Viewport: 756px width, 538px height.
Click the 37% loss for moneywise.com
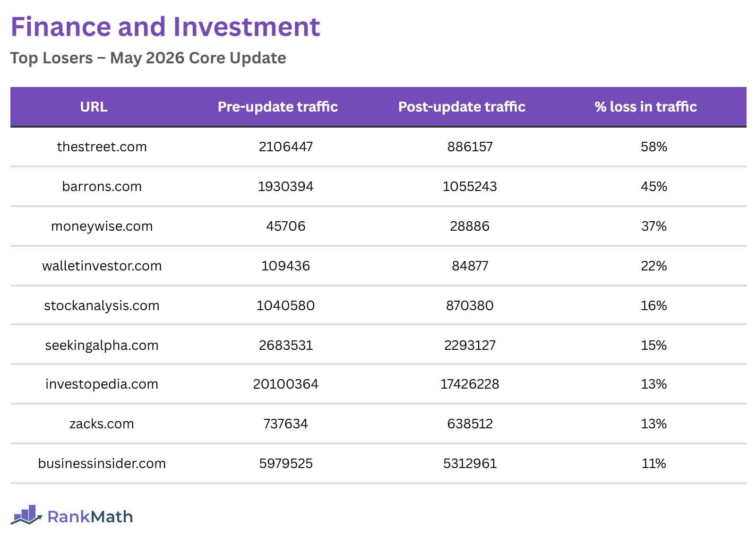click(654, 226)
